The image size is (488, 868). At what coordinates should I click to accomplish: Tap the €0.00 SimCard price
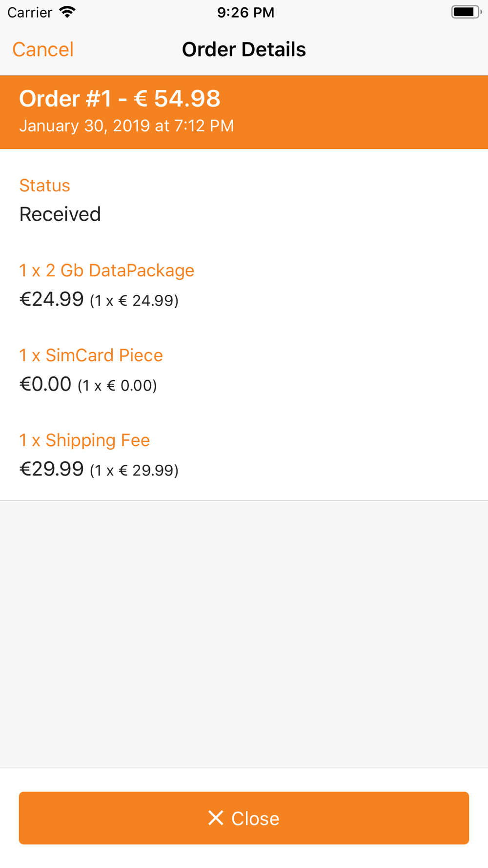tap(45, 384)
